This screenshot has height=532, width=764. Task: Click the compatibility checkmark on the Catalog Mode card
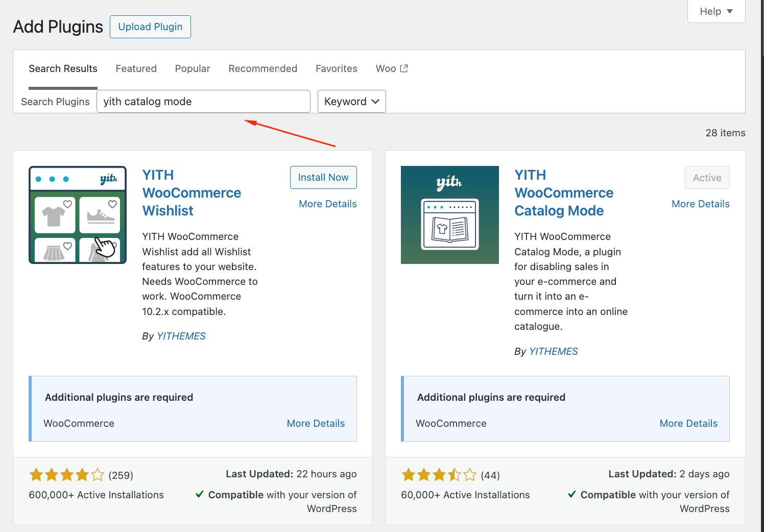pos(572,494)
